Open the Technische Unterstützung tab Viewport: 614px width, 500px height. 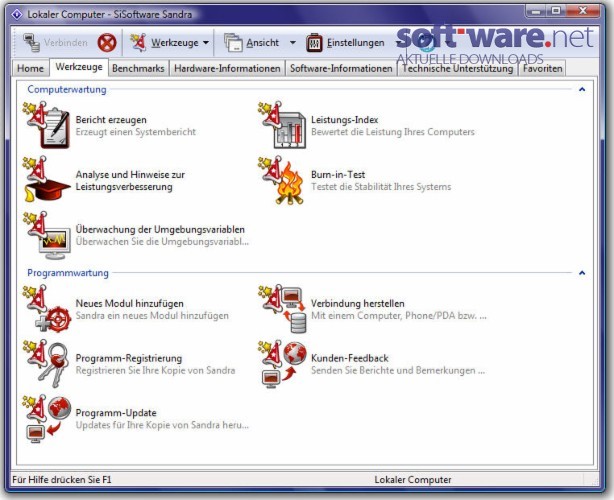point(457,68)
